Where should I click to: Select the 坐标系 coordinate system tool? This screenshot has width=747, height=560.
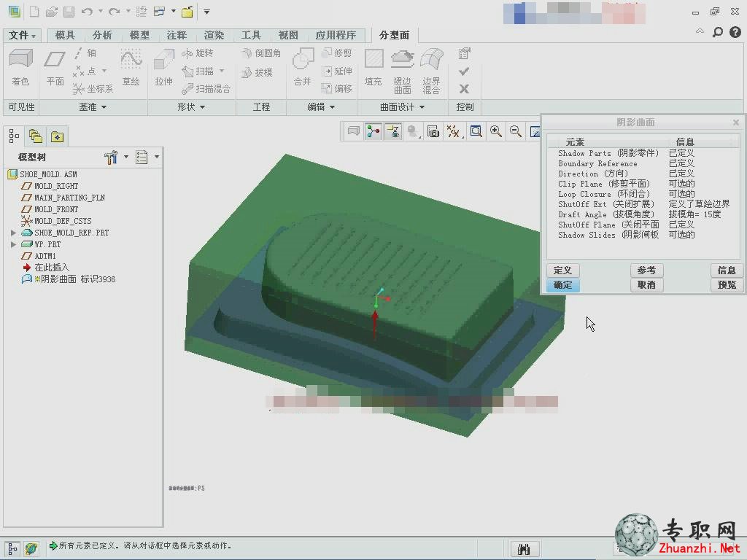point(93,88)
